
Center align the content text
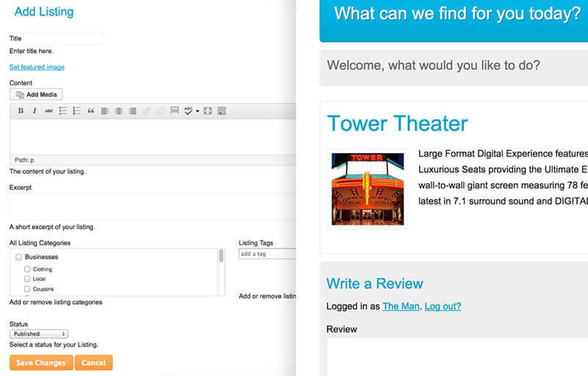[118, 111]
